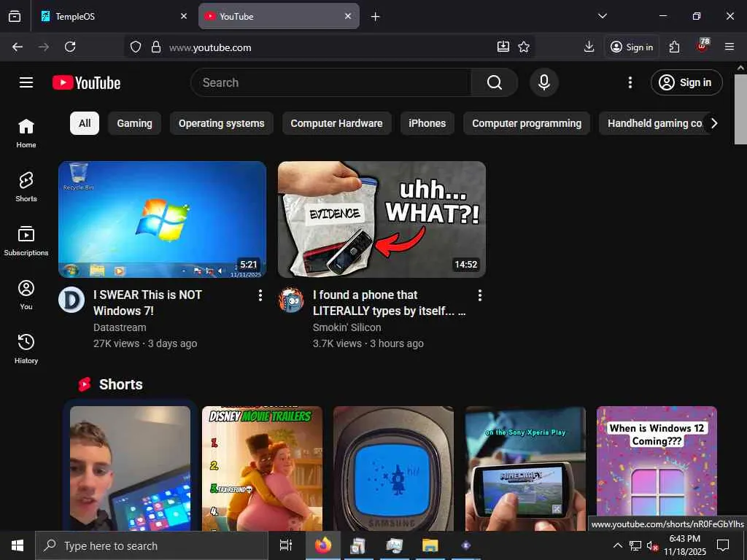This screenshot has height=560, width=747.
Task: Open video I SWEAR This is NOT Windows 7
Action: [x=148, y=303]
